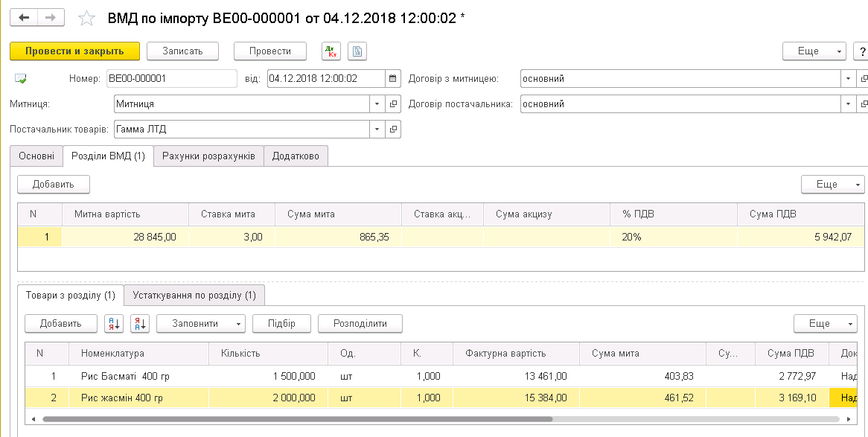Add document to favorites with star icon
The image size is (868, 437).
tap(86, 19)
